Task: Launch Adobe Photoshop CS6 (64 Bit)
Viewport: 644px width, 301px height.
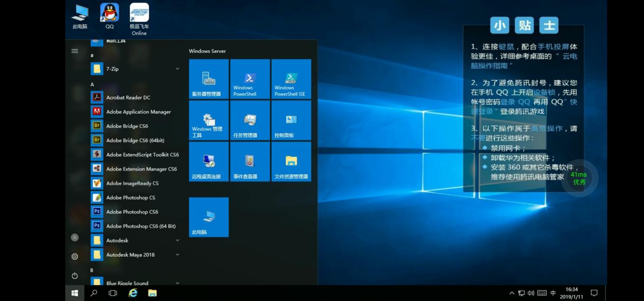Action: click(135, 226)
